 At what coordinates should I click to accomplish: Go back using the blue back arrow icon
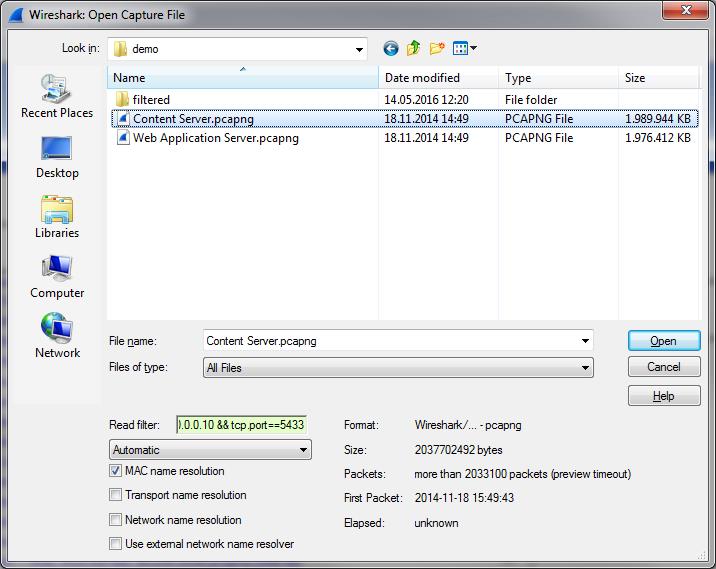tap(391, 48)
